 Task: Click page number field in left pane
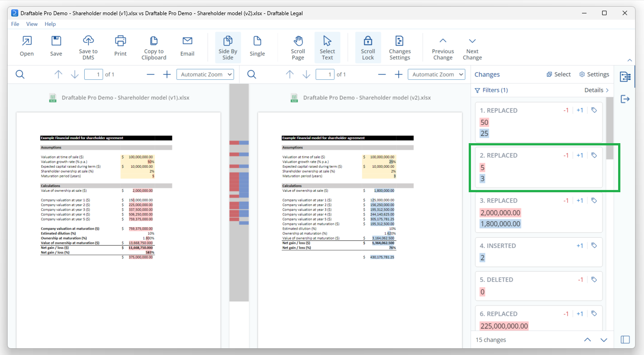point(94,74)
